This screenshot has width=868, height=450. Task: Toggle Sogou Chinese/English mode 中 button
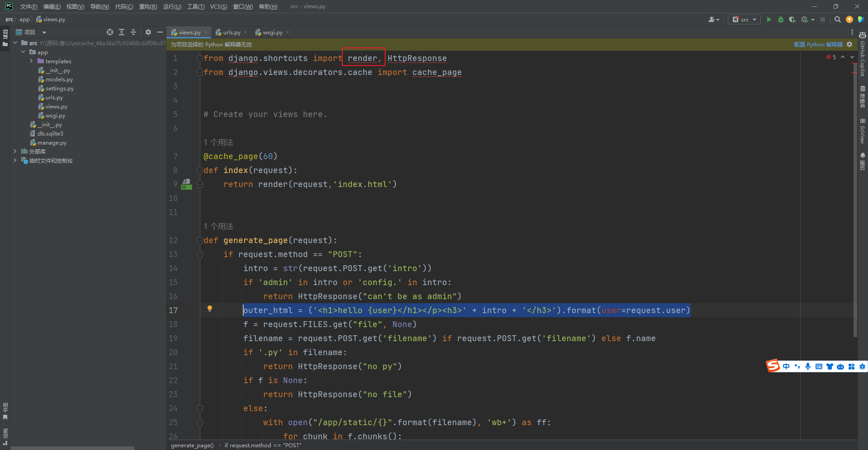coord(786,366)
